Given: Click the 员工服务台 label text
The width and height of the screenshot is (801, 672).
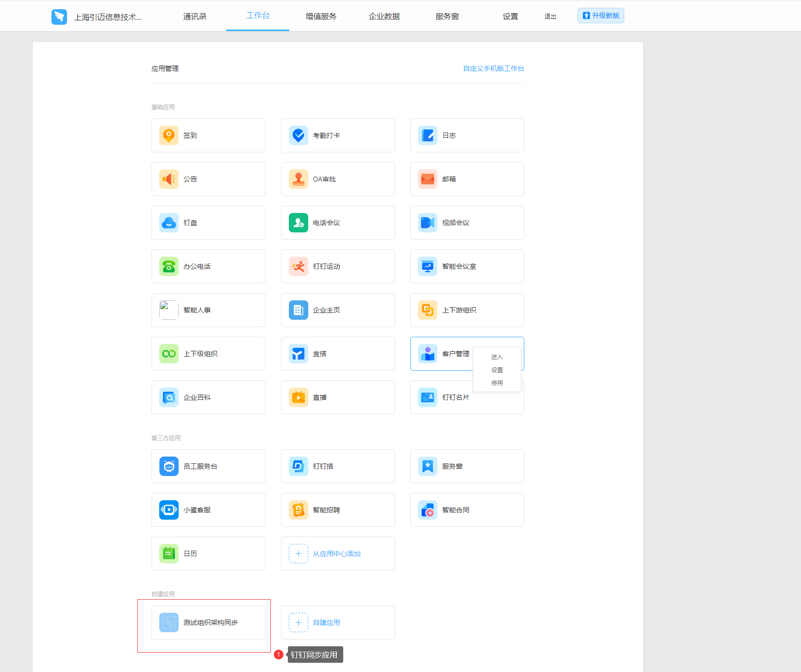Looking at the screenshot, I should (200, 466).
